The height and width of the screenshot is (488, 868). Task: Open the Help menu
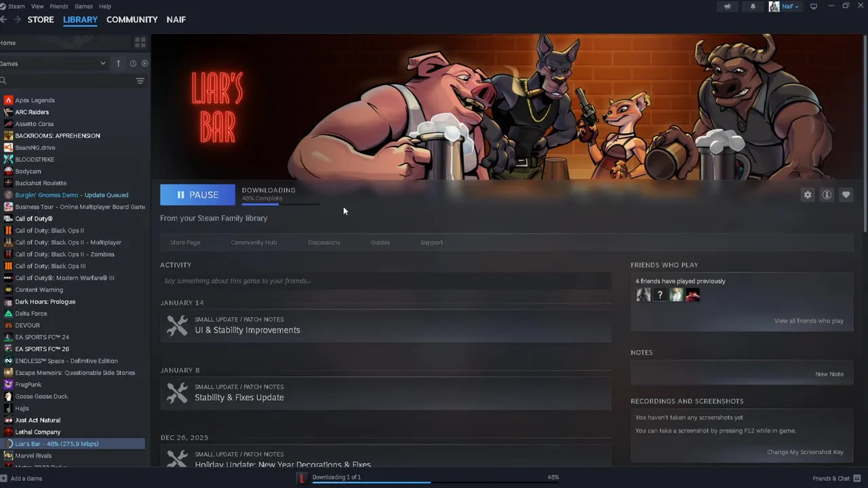(105, 6)
